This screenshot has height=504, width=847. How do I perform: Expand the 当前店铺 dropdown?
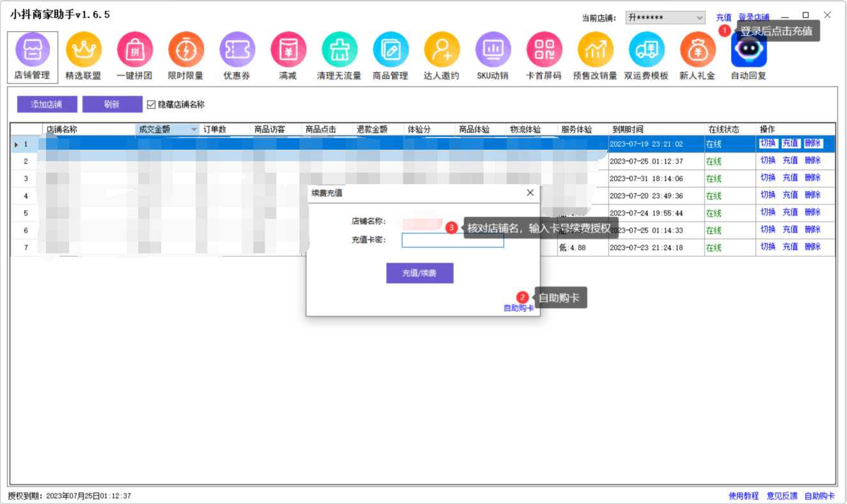point(699,18)
